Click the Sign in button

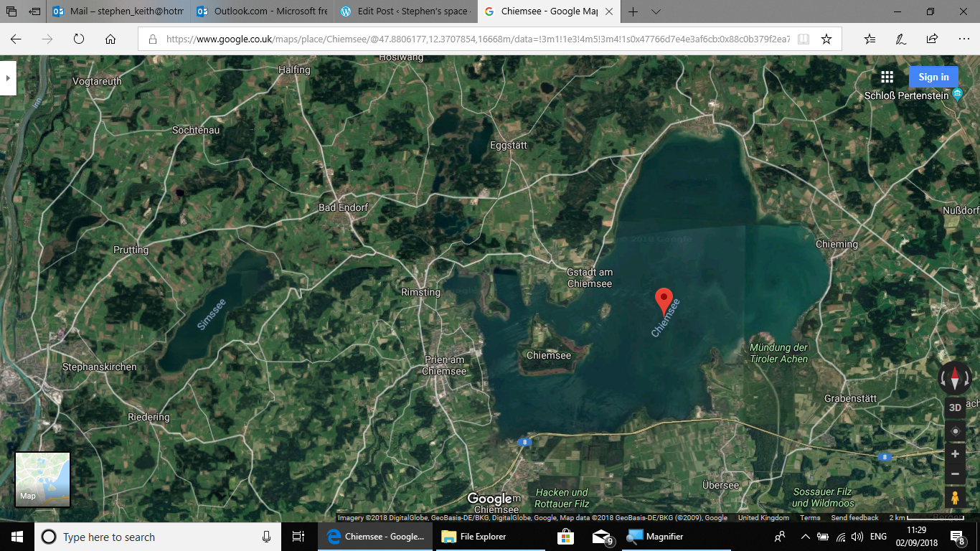[933, 77]
